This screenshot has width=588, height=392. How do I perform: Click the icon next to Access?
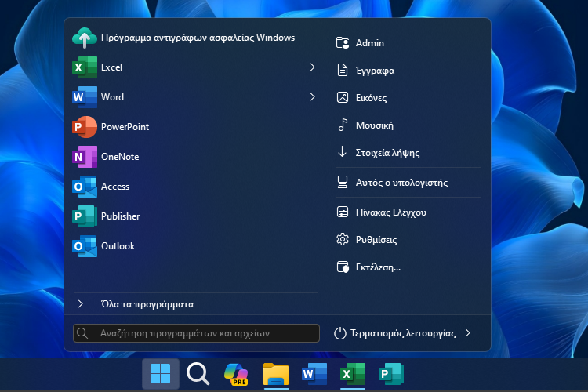85,187
